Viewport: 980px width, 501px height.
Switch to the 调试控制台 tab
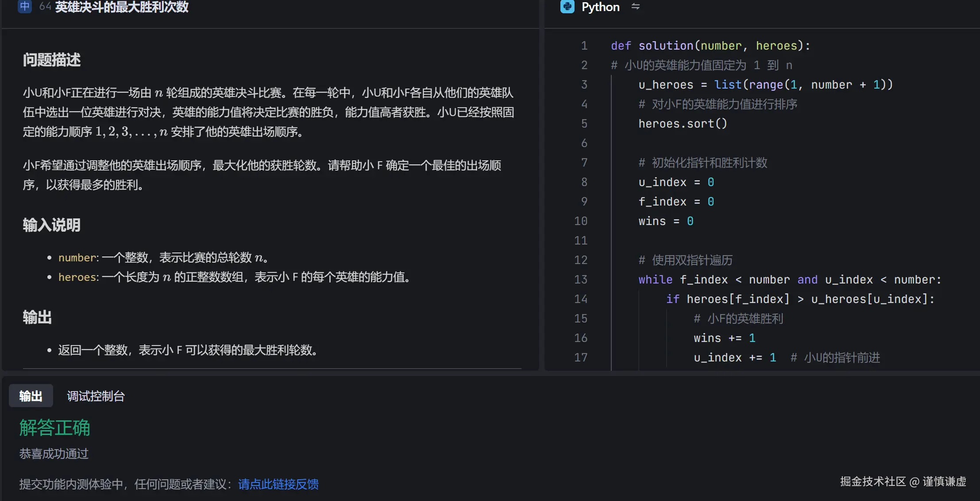[95, 396]
